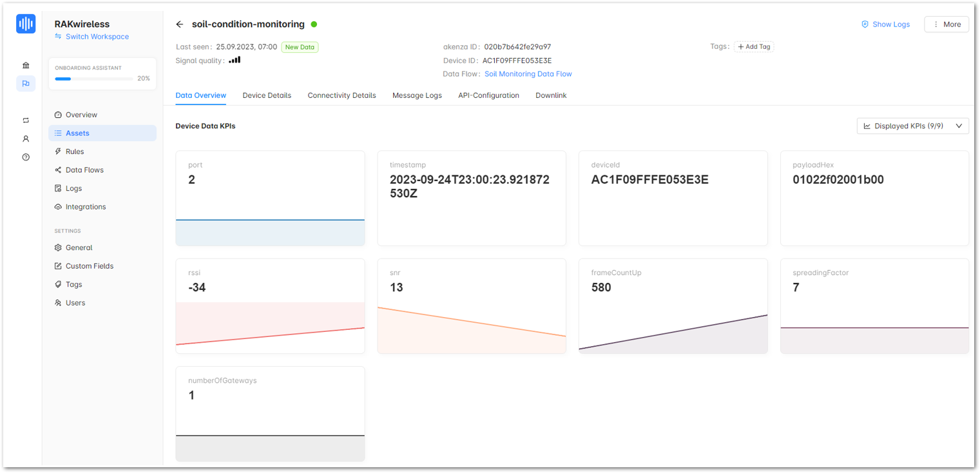
Task: Click the signal quality bars icon
Action: 235,60
